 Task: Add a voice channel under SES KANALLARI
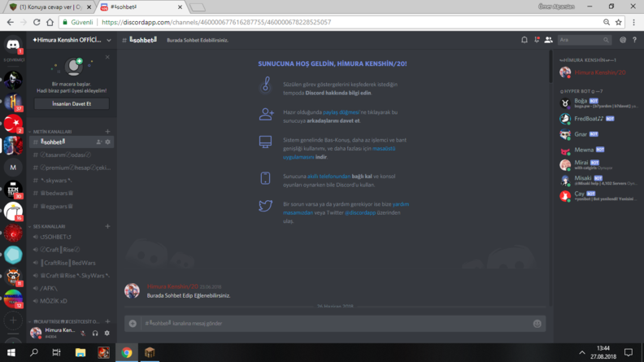107,226
